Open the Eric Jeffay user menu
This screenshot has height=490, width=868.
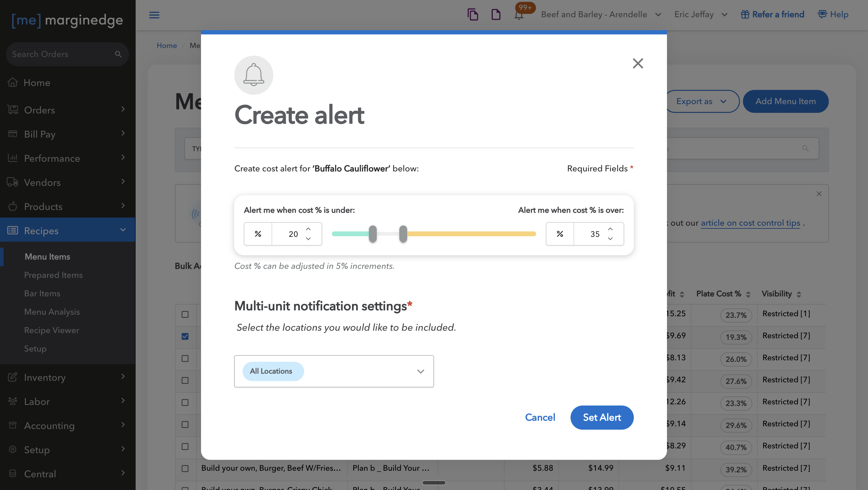(724, 14)
